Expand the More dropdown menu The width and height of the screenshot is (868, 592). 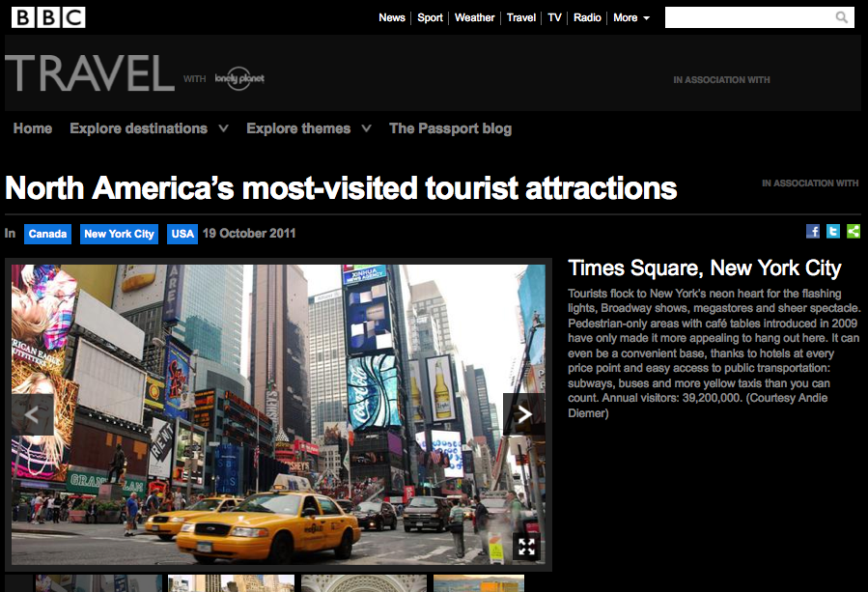631,17
